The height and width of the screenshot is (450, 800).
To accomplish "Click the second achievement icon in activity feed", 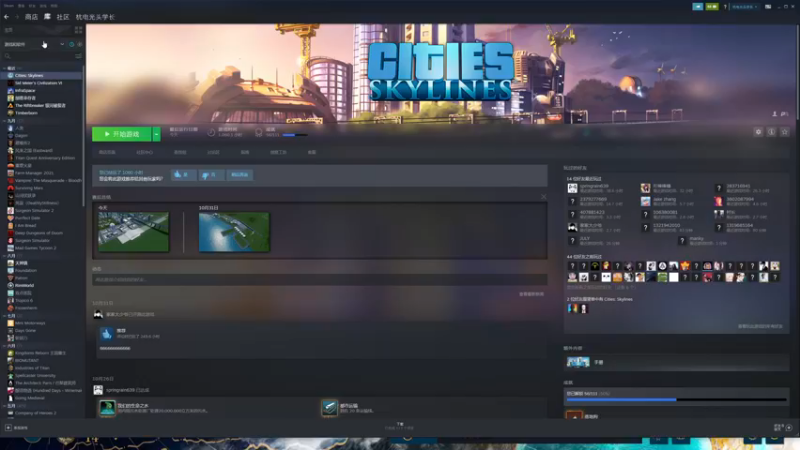I will [x=330, y=408].
